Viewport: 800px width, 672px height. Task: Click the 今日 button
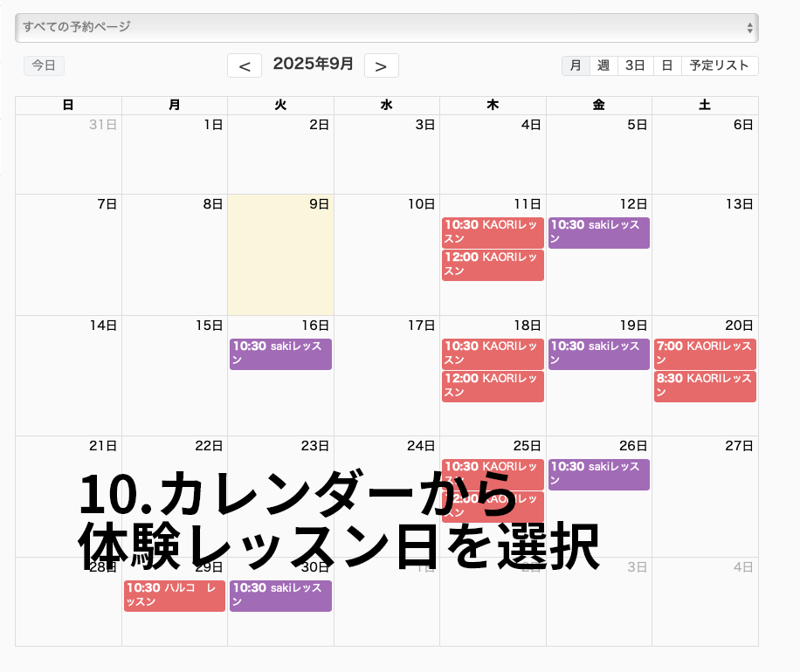44,65
